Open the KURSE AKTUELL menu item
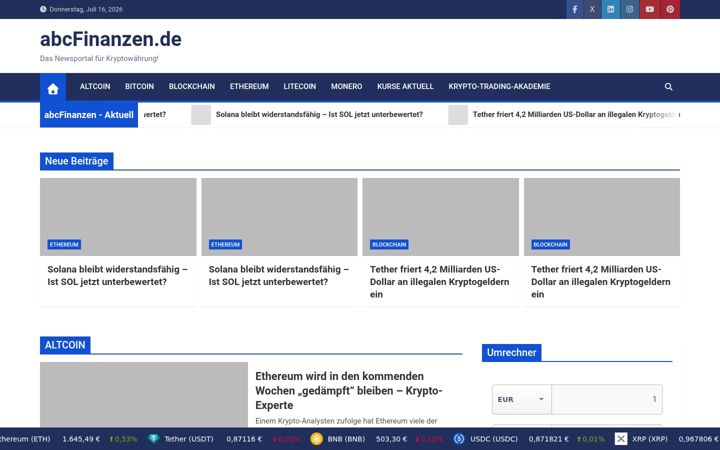Image resolution: width=720 pixels, height=450 pixels. pos(405,86)
